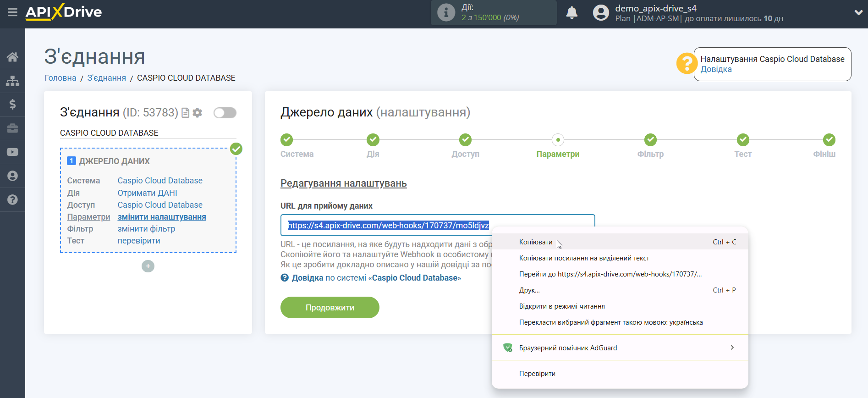Open the home sidebar icon
868x398 pixels.
coord(12,57)
